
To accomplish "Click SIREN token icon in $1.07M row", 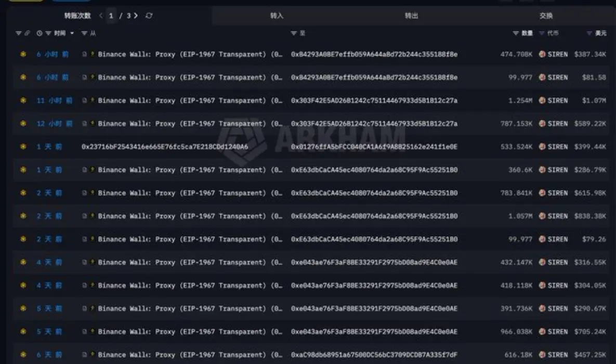I will click(542, 100).
